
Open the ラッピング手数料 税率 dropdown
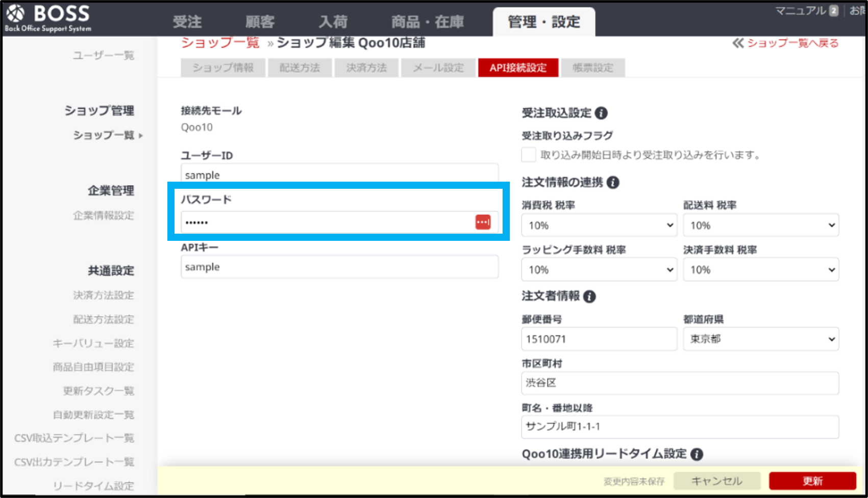click(599, 270)
